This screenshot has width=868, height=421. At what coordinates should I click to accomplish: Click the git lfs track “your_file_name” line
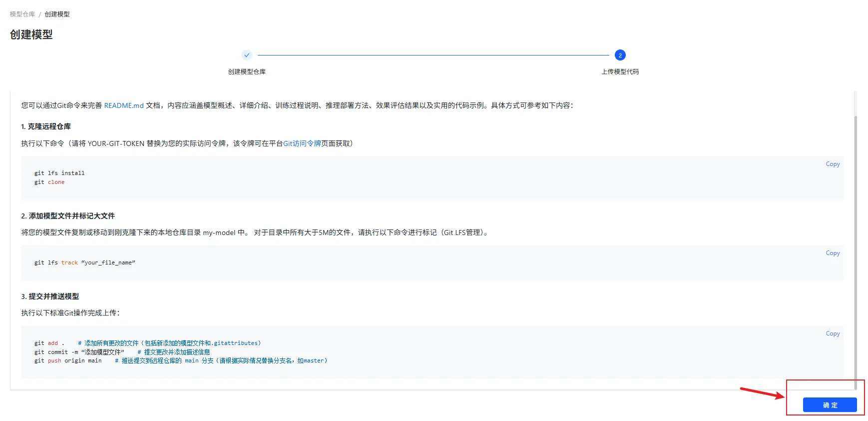(85, 262)
